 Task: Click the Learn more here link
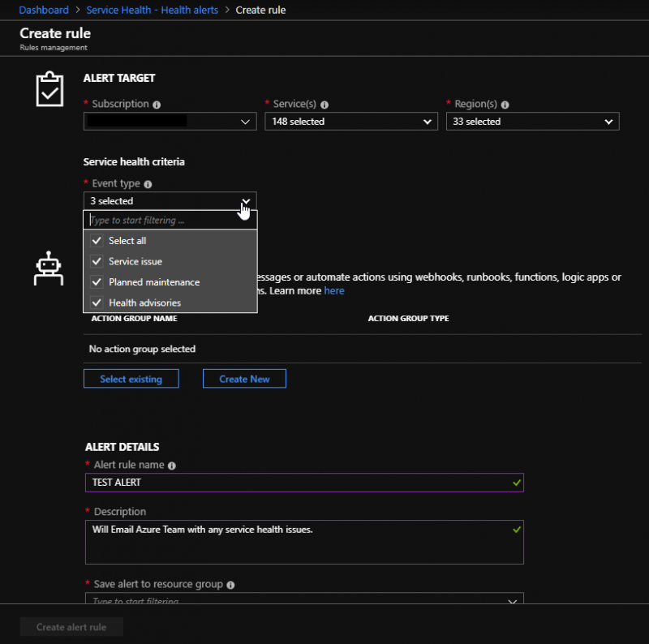(333, 291)
